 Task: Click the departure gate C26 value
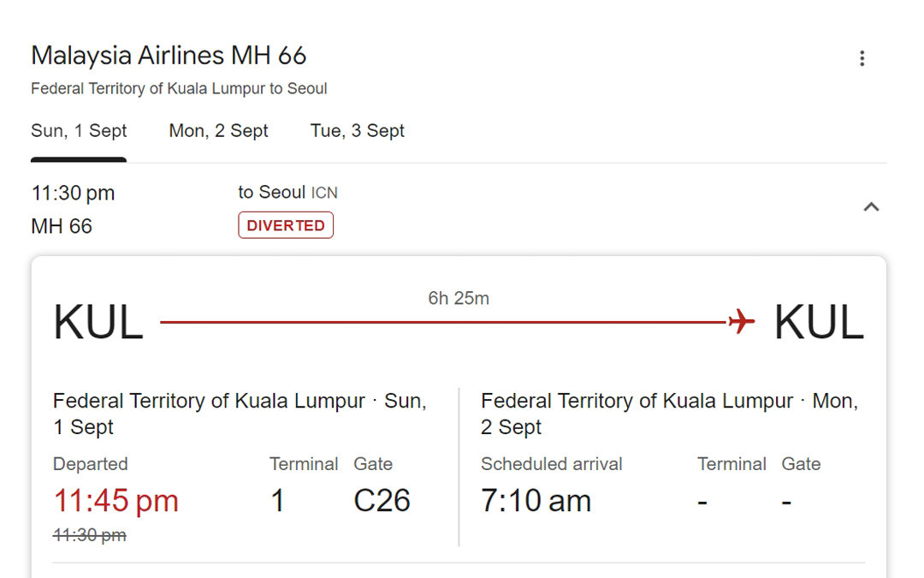coord(382,501)
